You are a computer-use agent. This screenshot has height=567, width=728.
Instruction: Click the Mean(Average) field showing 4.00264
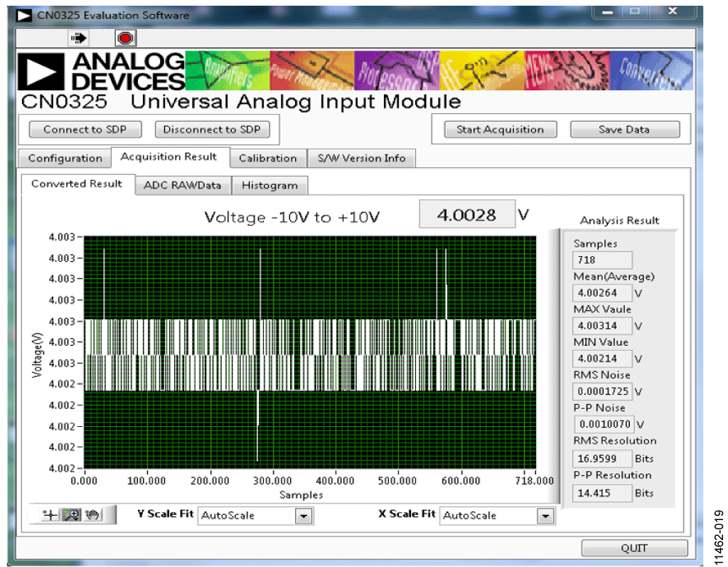click(x=602, y=293)
